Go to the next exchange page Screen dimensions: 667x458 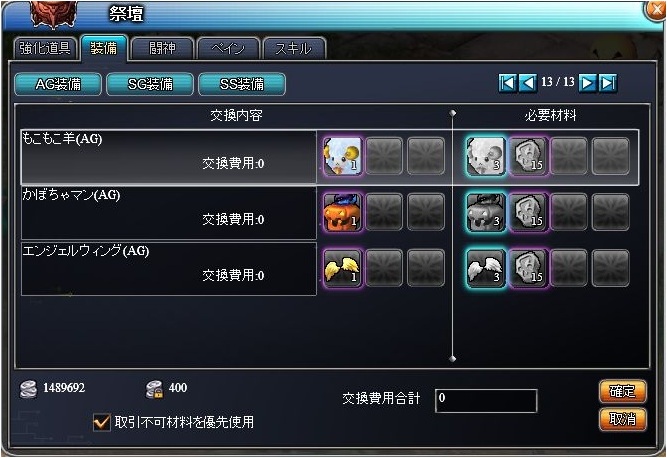tap(587, 82)
